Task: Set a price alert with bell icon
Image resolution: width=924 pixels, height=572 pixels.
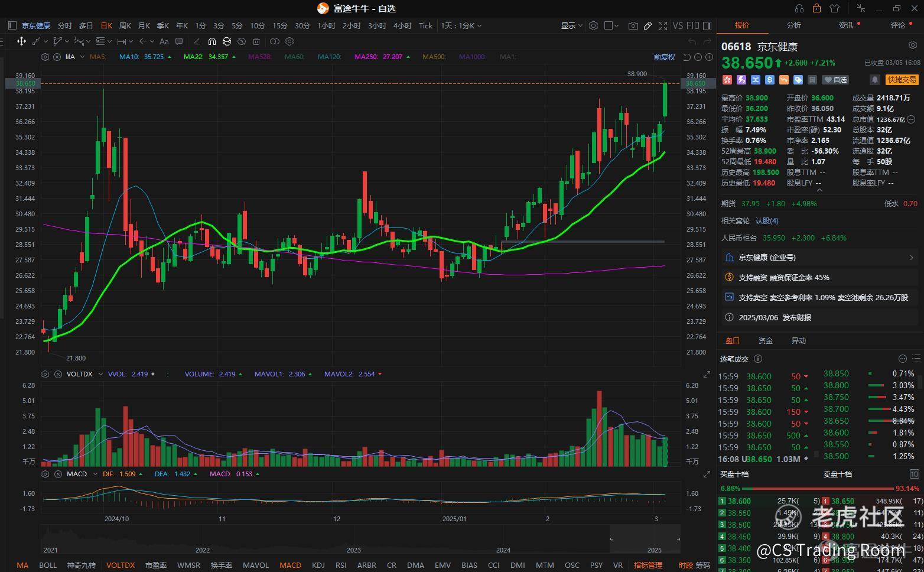Action: point(875,80)
